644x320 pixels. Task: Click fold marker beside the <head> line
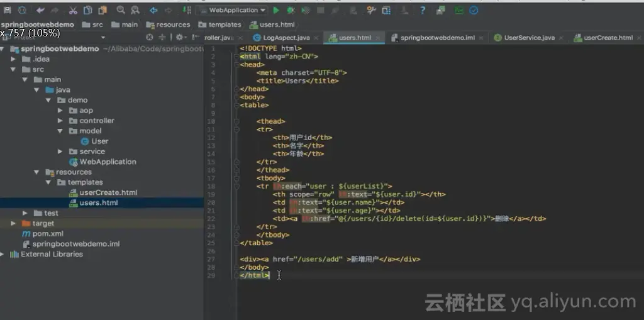[236, 65]
